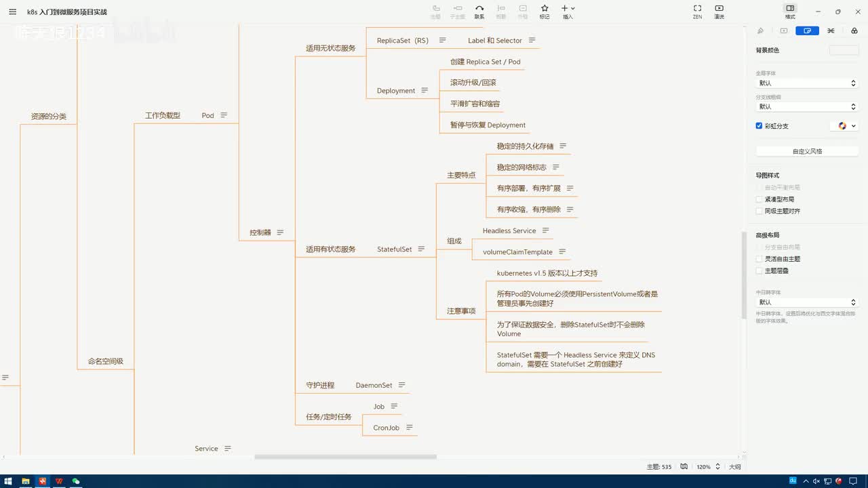Open the 插入 insert menu
Image resolution: width=868 pixels, height=488 pixels.
(x=568, y=12)
